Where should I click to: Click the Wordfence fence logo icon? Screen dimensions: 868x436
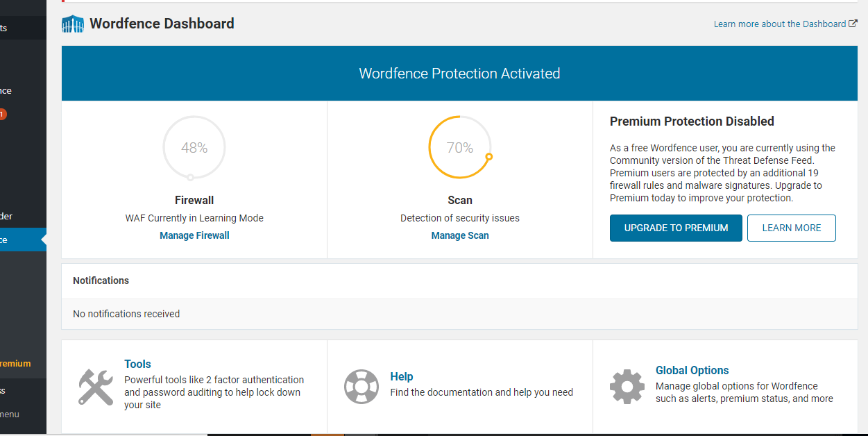tap(73, 24)
